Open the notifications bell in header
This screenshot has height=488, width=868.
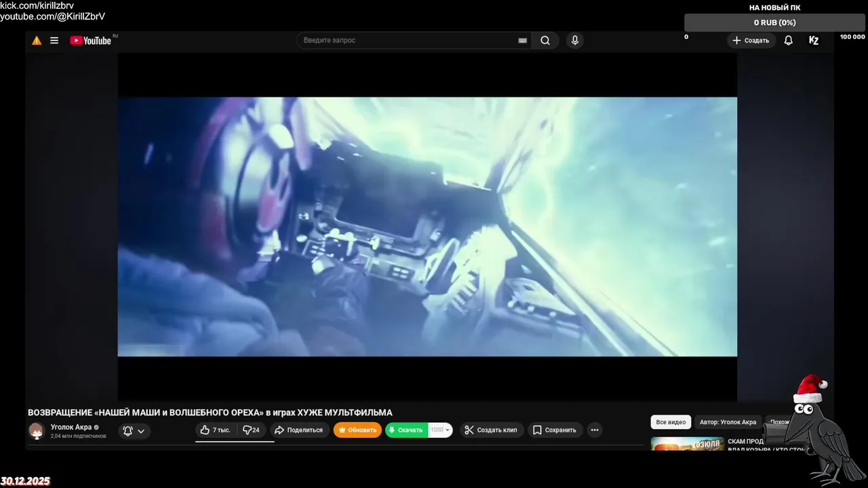[789, 41]
